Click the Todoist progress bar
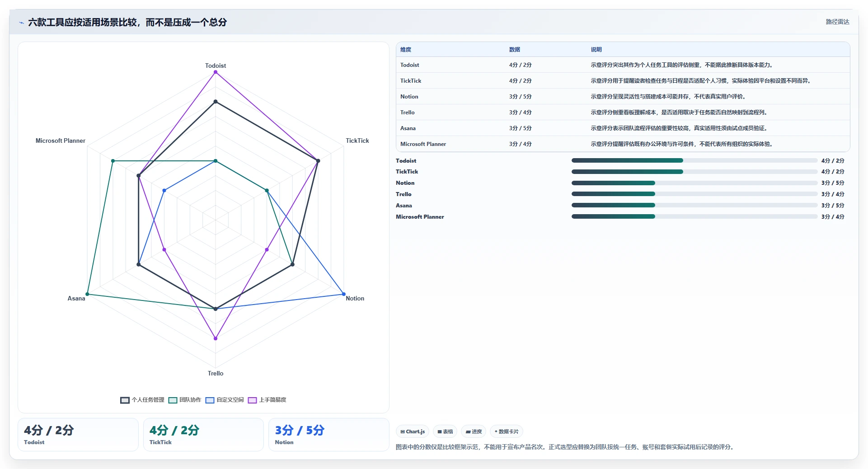Viewport: 868px width, 469px height. pyautogui.click(x=694, y=160)
